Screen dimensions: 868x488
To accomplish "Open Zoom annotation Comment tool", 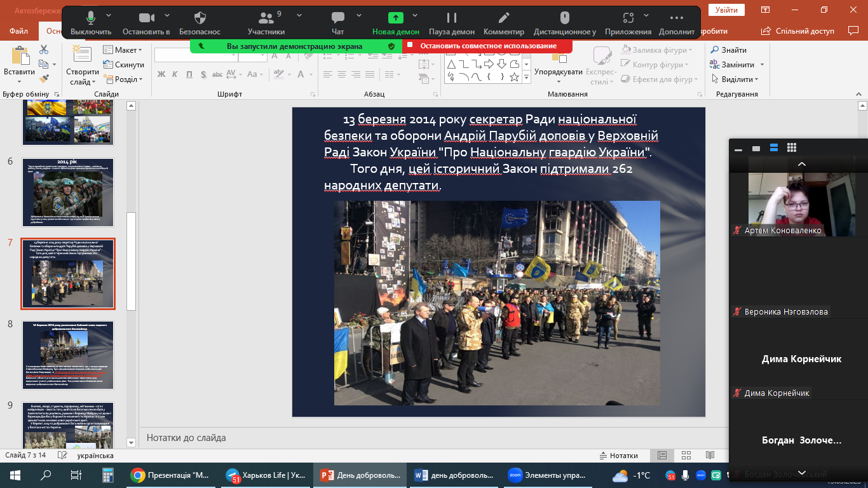I will pos(504,23).
